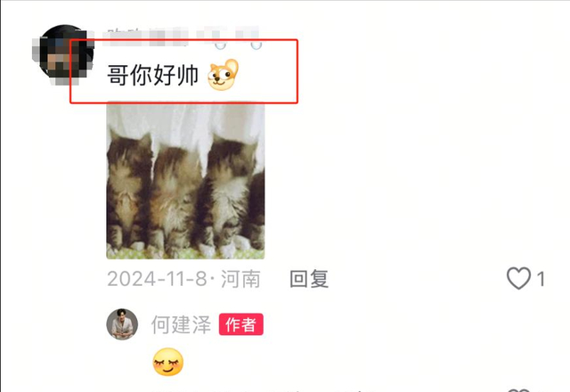Screen dimensions: 570x392
Task: Click the 河南 location label
Action: [x=240, y=279]
